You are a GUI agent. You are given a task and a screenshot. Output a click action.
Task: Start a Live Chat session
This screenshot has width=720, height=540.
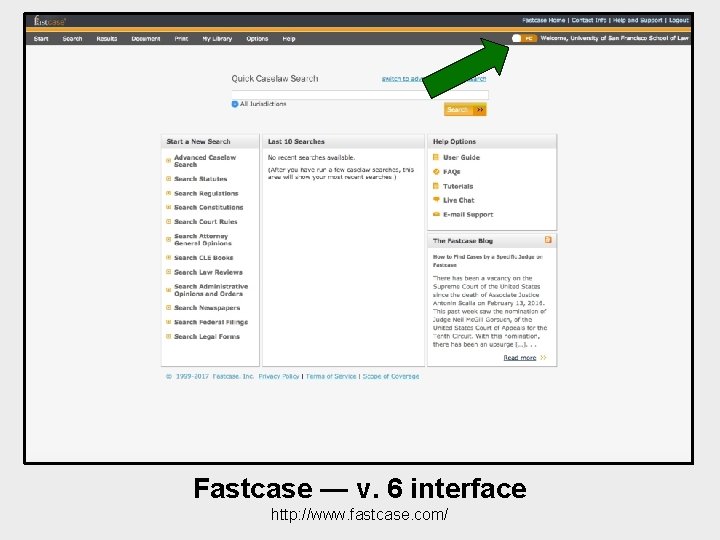[458, 200]
